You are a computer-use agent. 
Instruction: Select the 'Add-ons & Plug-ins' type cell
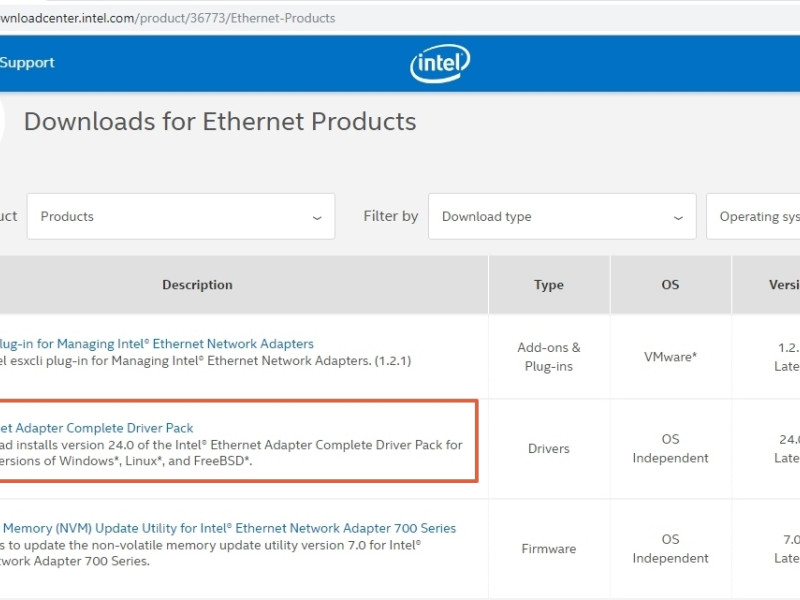(x=549, y=357)
